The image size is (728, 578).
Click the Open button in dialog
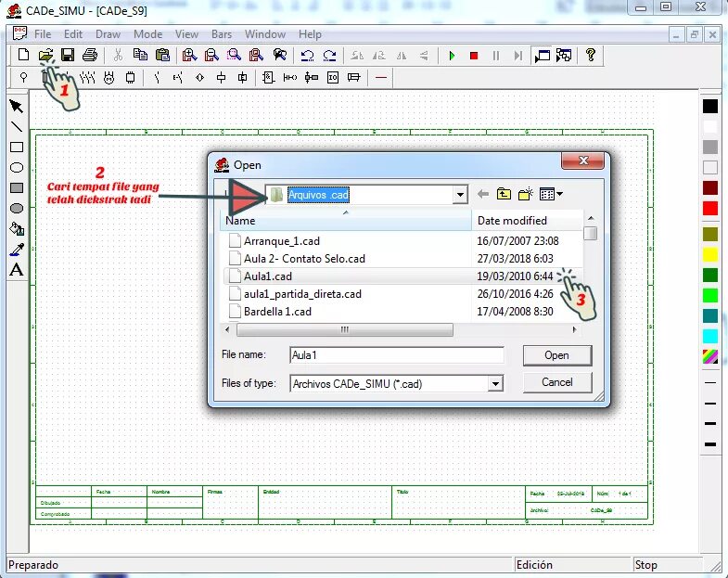[x=557, y=355]
